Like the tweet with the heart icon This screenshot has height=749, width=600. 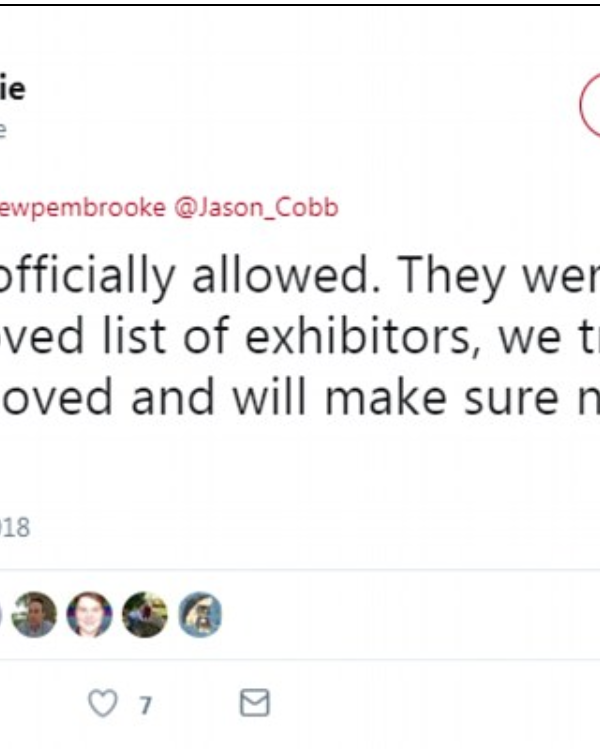coord(103,703)
